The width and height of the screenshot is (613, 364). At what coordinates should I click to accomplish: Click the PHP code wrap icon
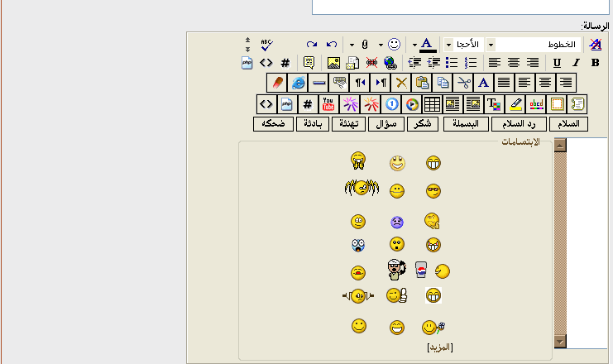click(247, 63)
